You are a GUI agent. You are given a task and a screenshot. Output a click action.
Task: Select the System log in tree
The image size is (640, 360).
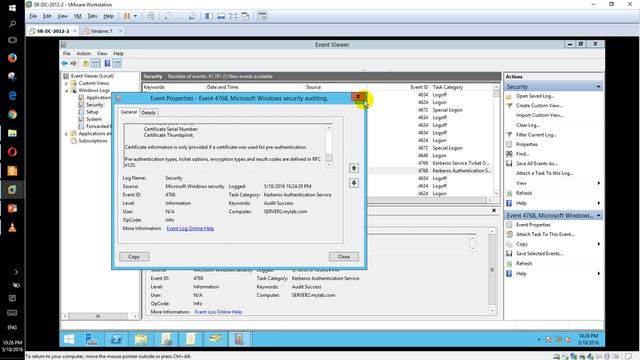(x=94, y=119)
